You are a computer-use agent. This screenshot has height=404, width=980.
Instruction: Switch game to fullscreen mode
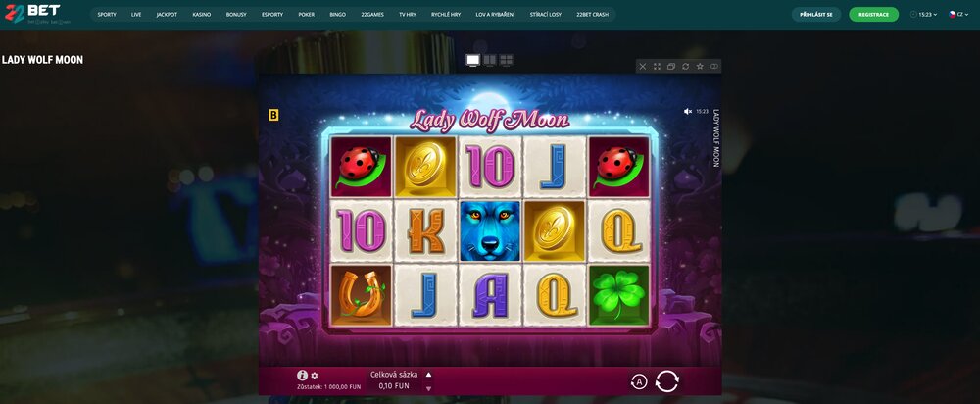[657, 67]
